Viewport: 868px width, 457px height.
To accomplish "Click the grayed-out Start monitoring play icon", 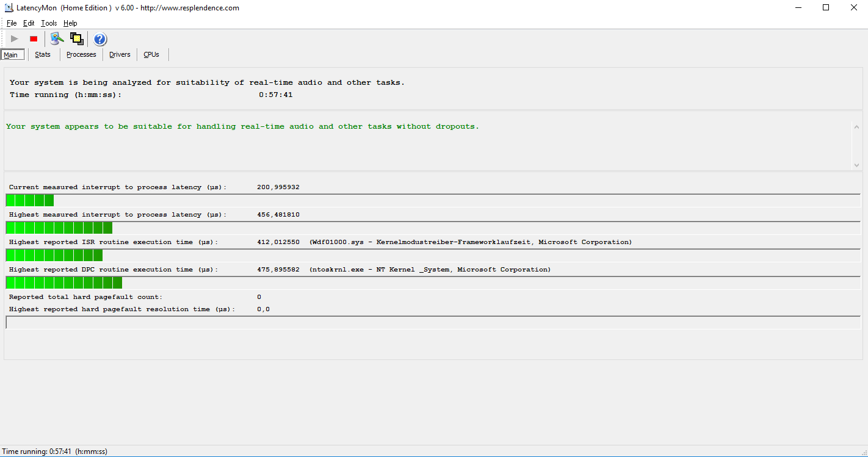I will pos(15,39).
